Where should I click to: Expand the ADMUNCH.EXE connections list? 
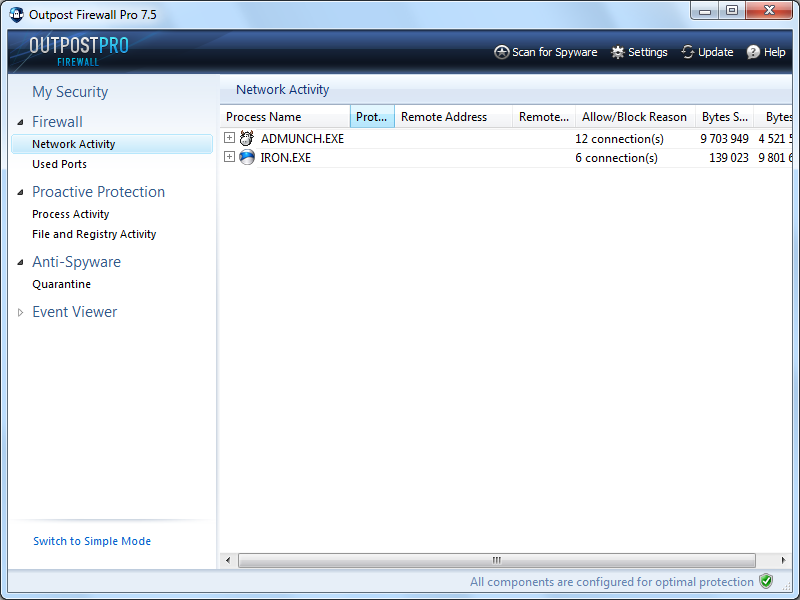[230, 139]
